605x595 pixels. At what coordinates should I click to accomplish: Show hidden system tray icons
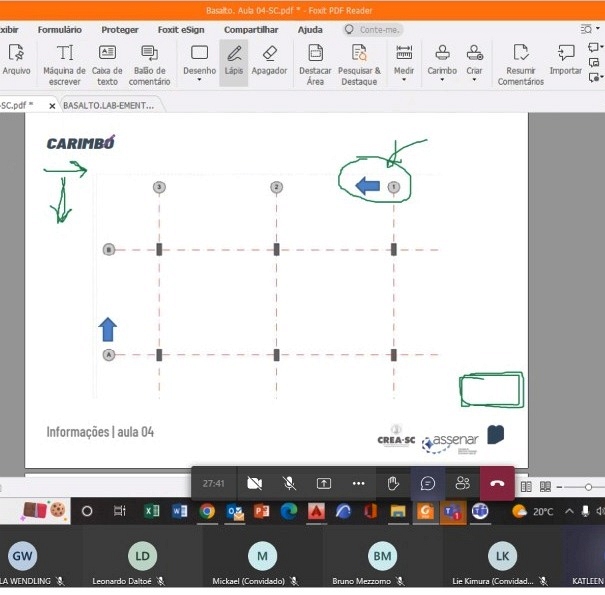569,512
